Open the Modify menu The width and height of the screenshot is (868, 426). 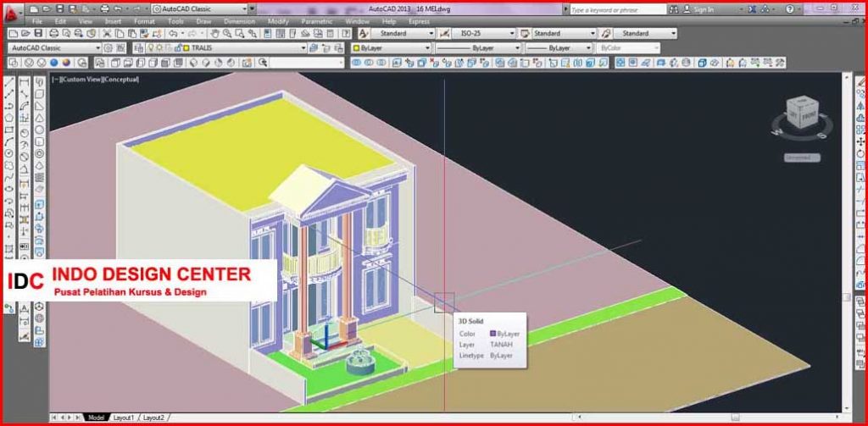point(278,21)
